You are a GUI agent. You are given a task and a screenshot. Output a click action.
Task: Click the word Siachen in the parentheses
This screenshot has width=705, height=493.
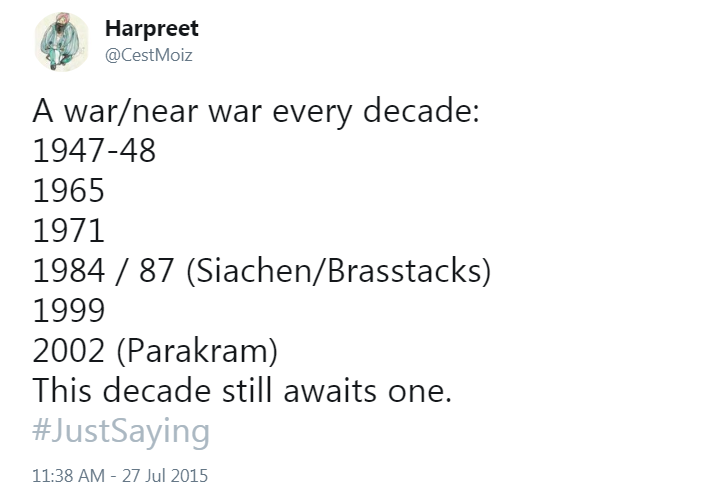tap(254, 271)
